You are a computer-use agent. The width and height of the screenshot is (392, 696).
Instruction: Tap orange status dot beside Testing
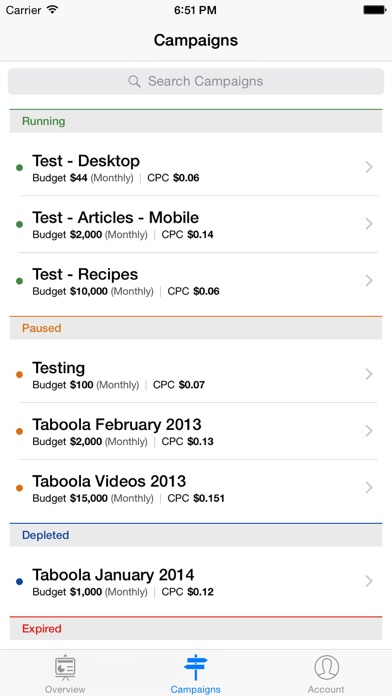(x=20, y=375)
